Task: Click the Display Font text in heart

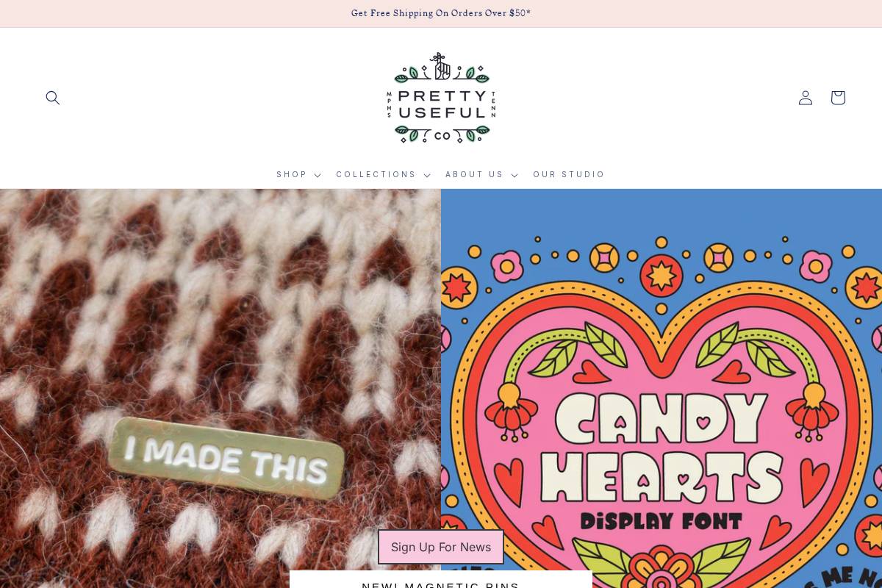Action: 661,521
